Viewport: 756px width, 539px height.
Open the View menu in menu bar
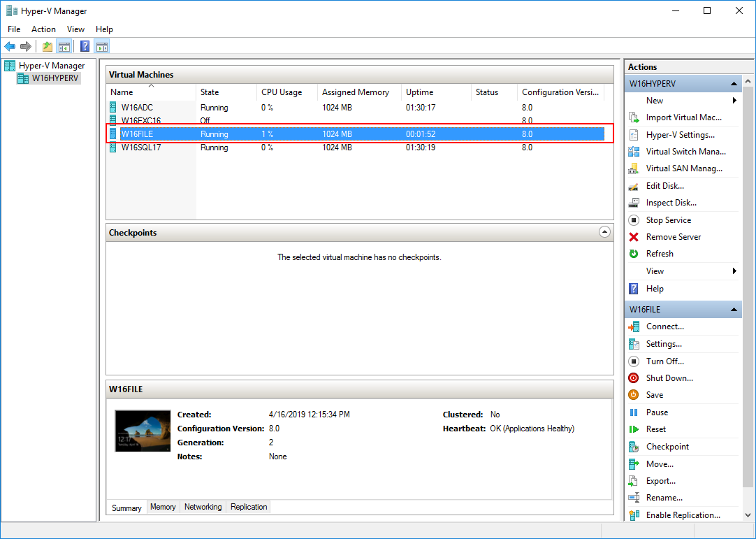(75, 29)
